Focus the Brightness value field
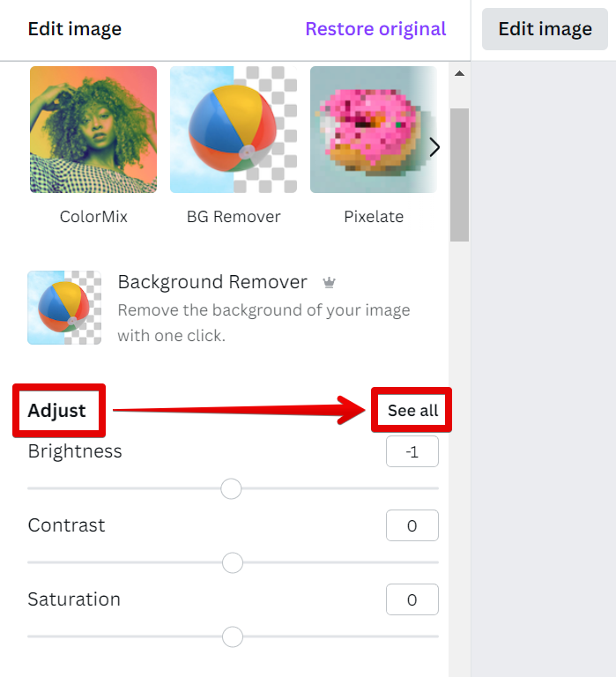Viewport: 616px width, 677px height. (412, 452)
